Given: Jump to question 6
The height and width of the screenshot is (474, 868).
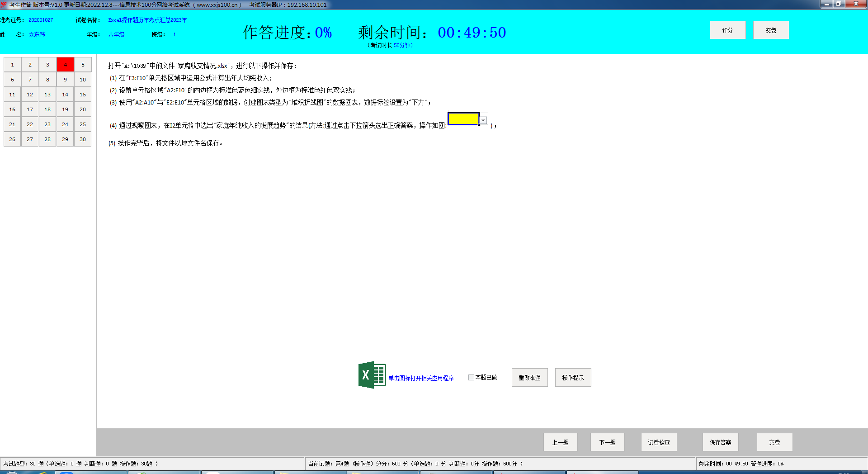Looking at the screenshot, I should (x=12, y=80).
